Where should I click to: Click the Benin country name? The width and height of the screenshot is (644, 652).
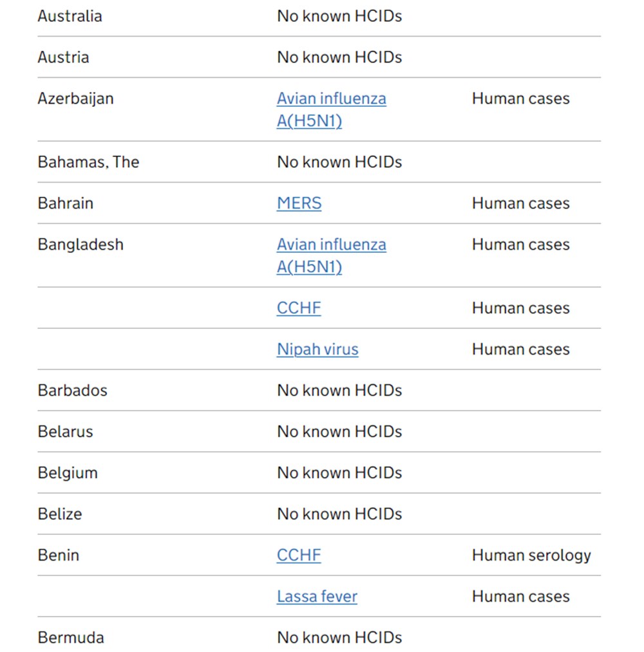tap(58, 555)
